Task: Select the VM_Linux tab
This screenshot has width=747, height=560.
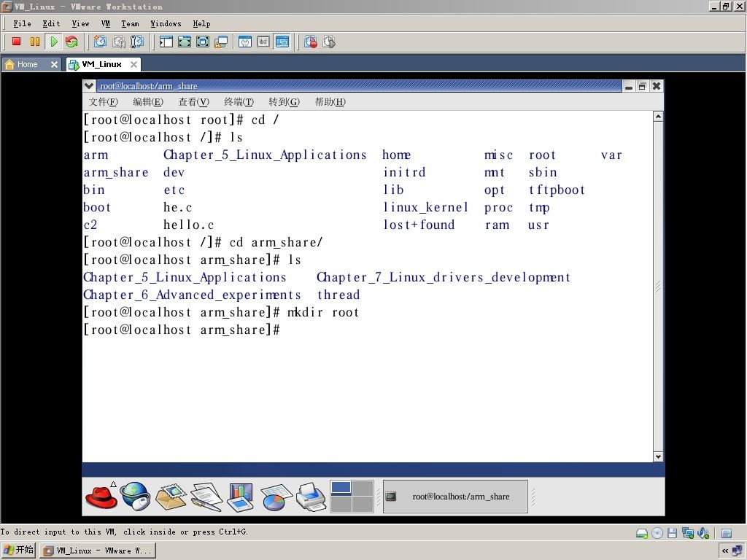Action: pyautogui.click(x=101, y=64)
